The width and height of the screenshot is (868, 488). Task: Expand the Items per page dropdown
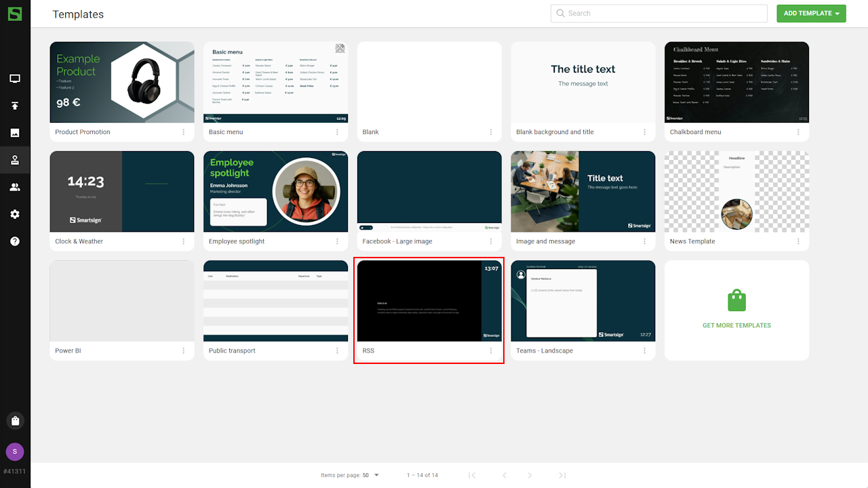point(370,475)
